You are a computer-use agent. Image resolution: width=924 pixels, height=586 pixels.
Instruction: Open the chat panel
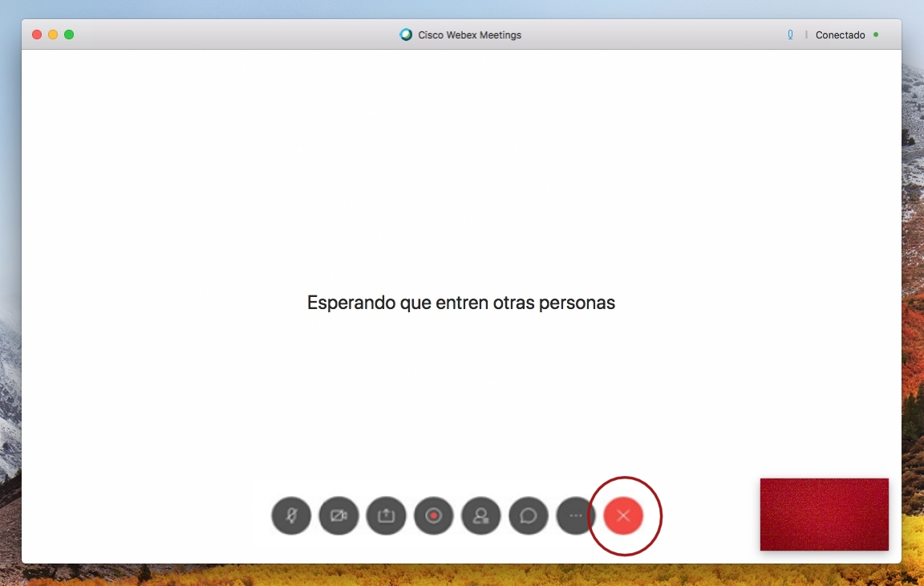pos(529,515)
